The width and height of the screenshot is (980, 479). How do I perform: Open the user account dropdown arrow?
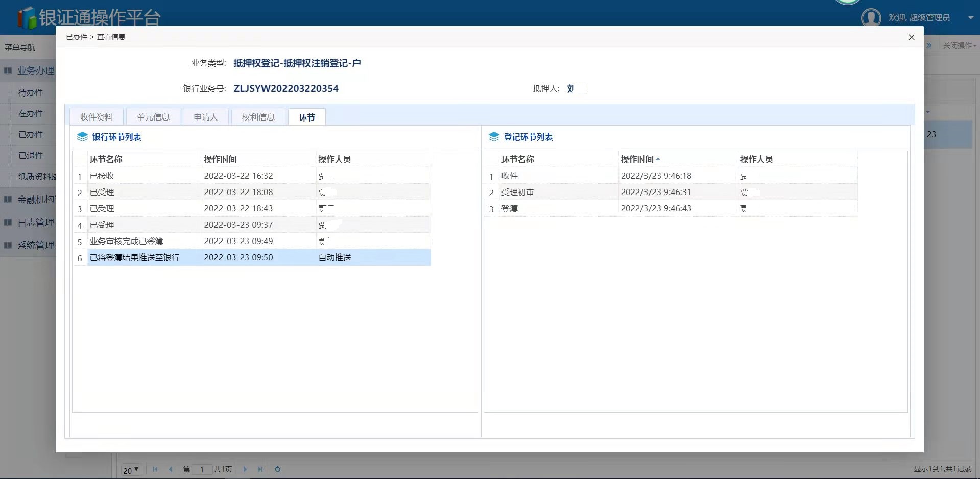970,18
